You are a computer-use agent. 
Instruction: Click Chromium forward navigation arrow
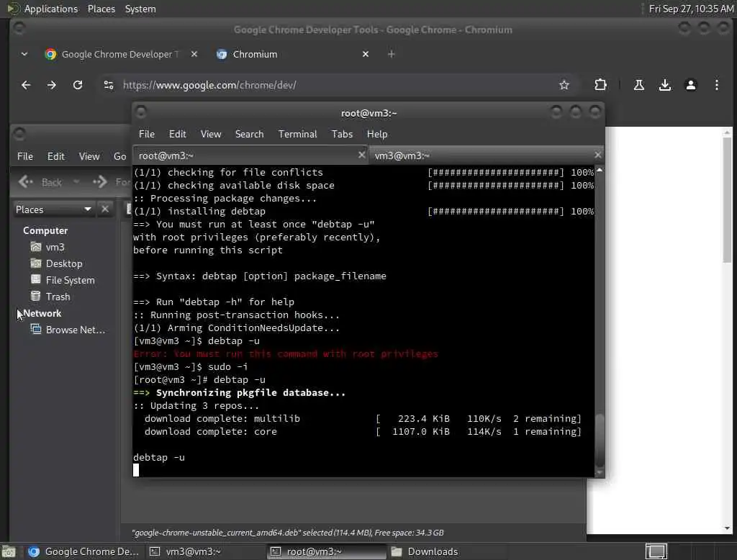52,85
